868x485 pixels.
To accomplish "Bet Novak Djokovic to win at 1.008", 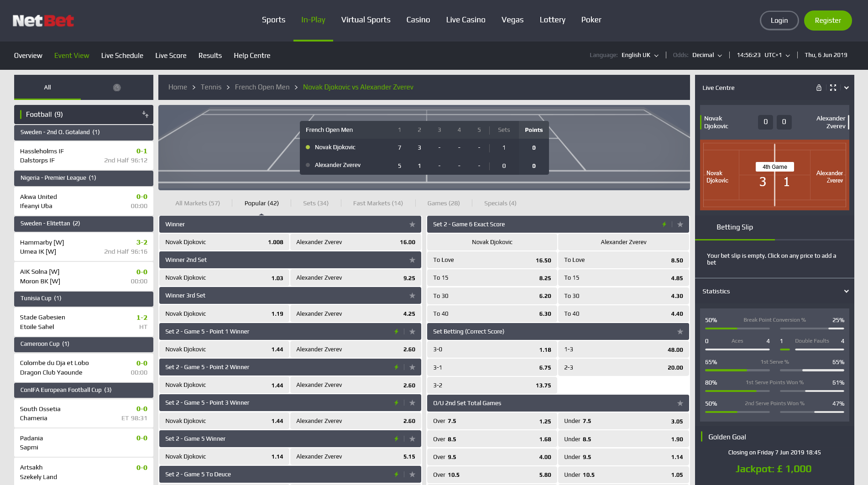I will [x=224, y=242].
